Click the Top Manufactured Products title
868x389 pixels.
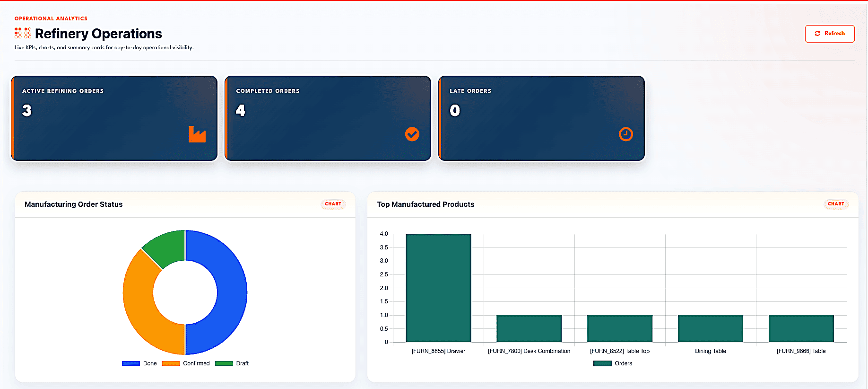click(x=425, y=204)
